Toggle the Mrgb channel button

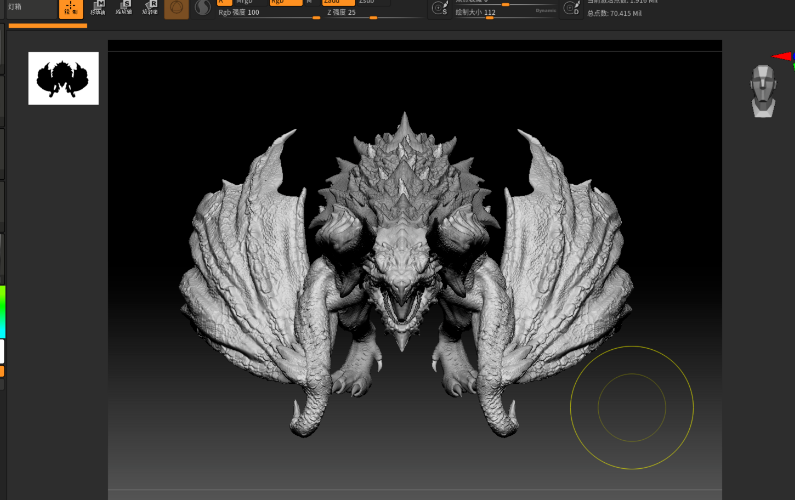click(250, 3)
